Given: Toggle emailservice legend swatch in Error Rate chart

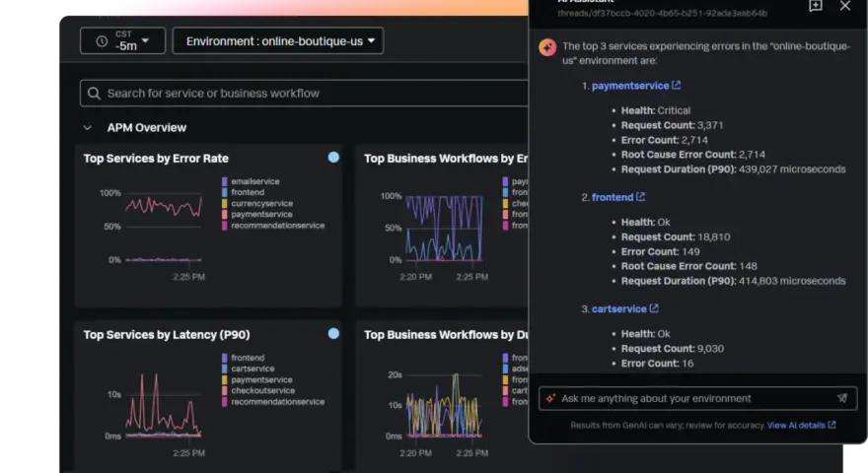Looking at the screenshot, I should point(225,181).
